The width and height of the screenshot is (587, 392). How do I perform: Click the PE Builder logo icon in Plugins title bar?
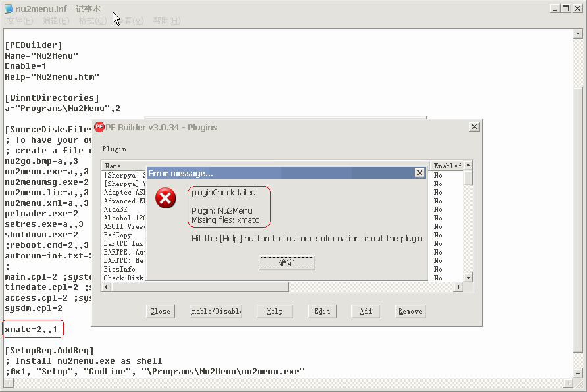pos(99,127)
